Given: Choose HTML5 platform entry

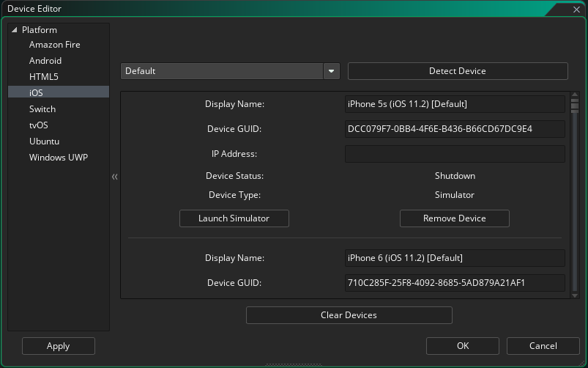Looking at the screenshot, I should click(x=44, y=77).
